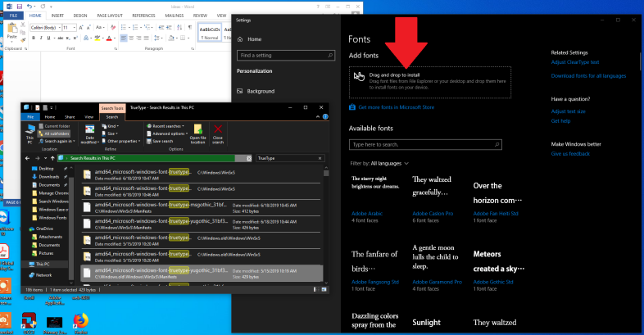
Task: Click Download fonts for all languages
Action: pyautogui.click(x=588, y=76)
